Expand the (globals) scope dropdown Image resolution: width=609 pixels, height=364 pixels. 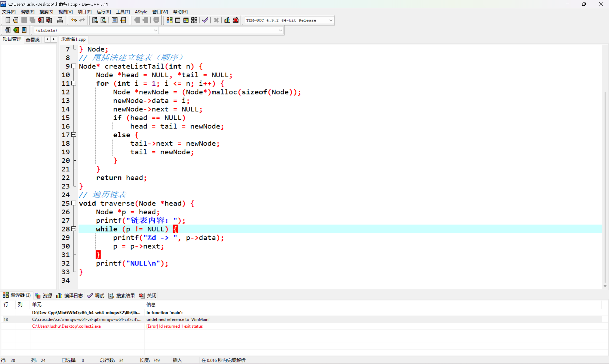pos(155,30)
